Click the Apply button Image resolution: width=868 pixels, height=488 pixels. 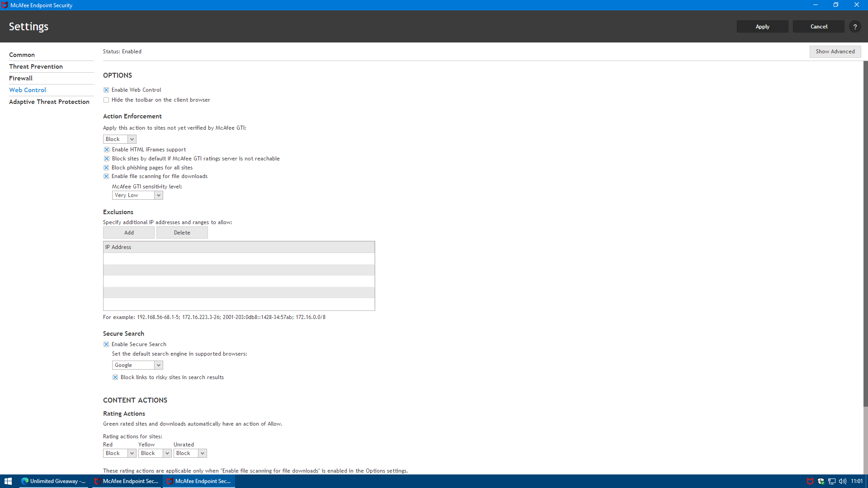pyautogui.click(x=762, y=27)
